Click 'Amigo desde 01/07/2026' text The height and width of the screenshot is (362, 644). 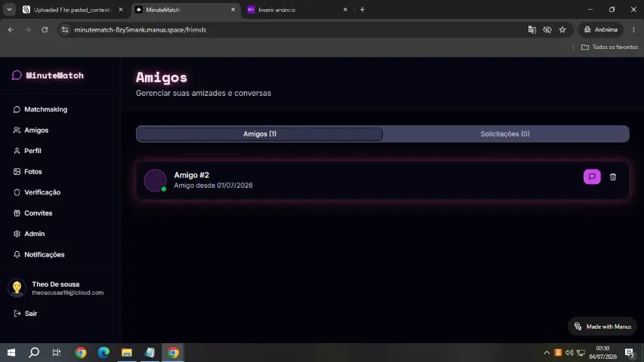tap(213, 185)
